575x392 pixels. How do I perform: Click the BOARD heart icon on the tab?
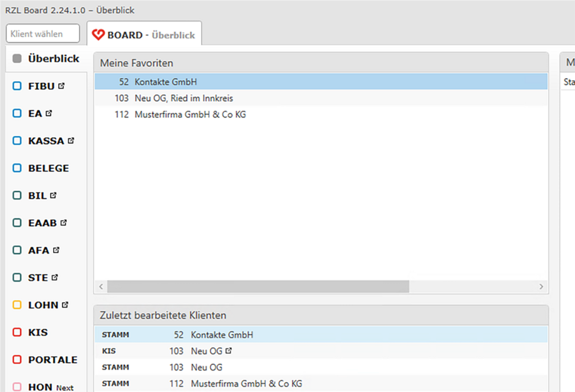pos(99,34)
